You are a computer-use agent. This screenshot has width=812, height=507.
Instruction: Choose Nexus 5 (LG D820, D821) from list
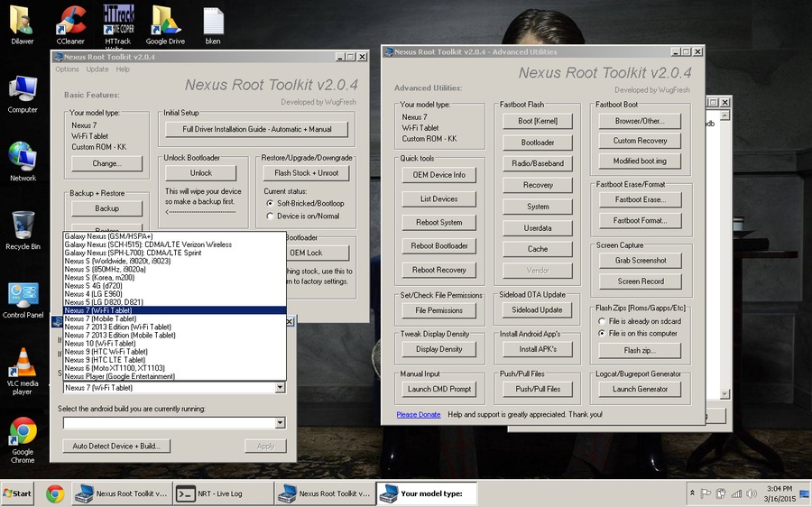[174, 302]
